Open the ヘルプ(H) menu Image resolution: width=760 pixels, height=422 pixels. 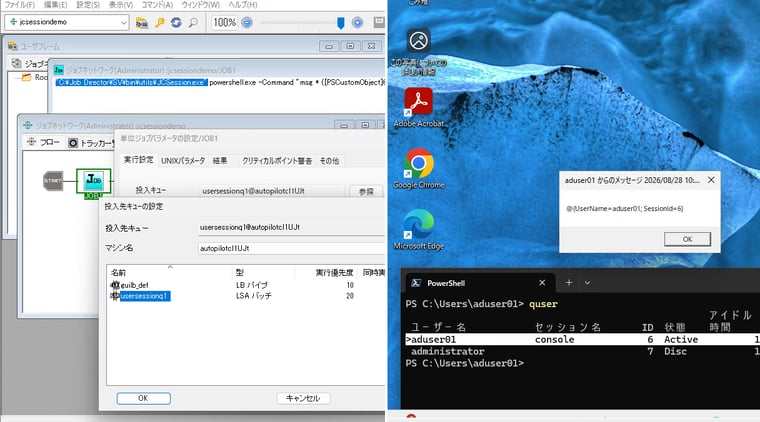242,4
